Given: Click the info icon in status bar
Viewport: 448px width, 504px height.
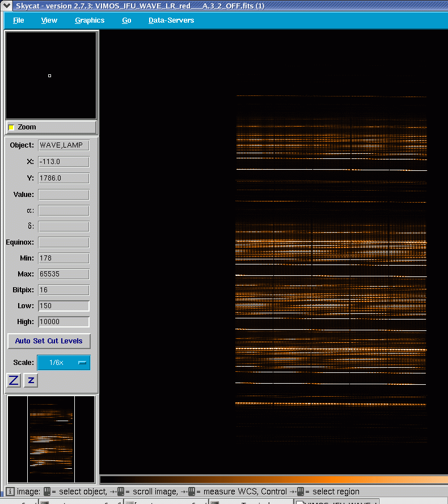Looking at the screenshot, I should (10, 492).
